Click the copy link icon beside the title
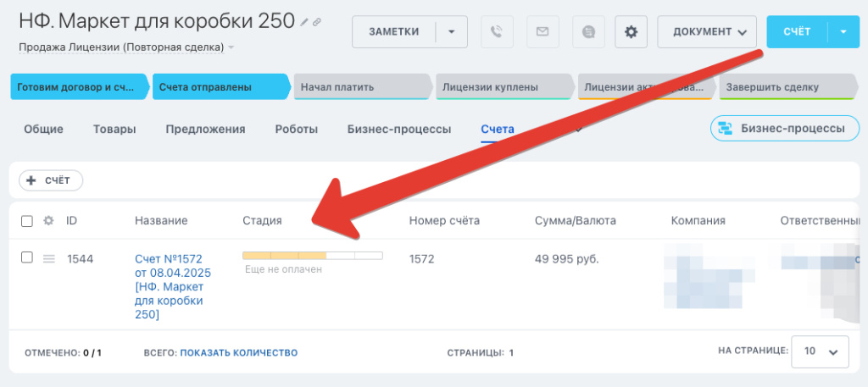The height and width of the screenshot is (387, 868). pos(317,21)
